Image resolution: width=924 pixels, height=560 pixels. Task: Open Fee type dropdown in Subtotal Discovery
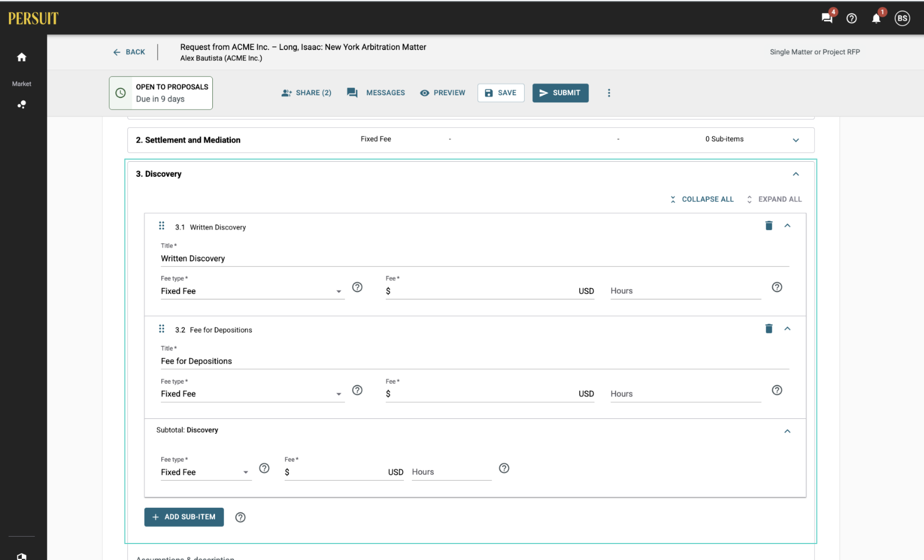point(205,472)
